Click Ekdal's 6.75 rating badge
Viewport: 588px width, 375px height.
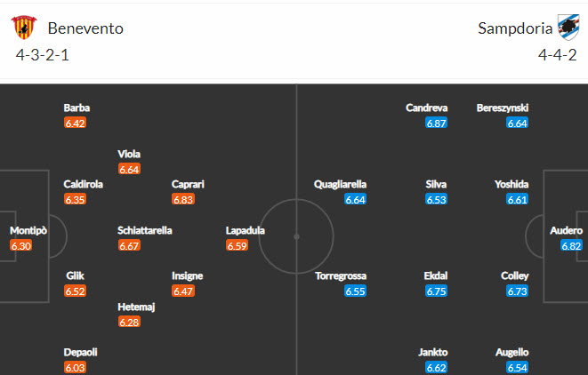pyautogui.click(x=436, y=291)
